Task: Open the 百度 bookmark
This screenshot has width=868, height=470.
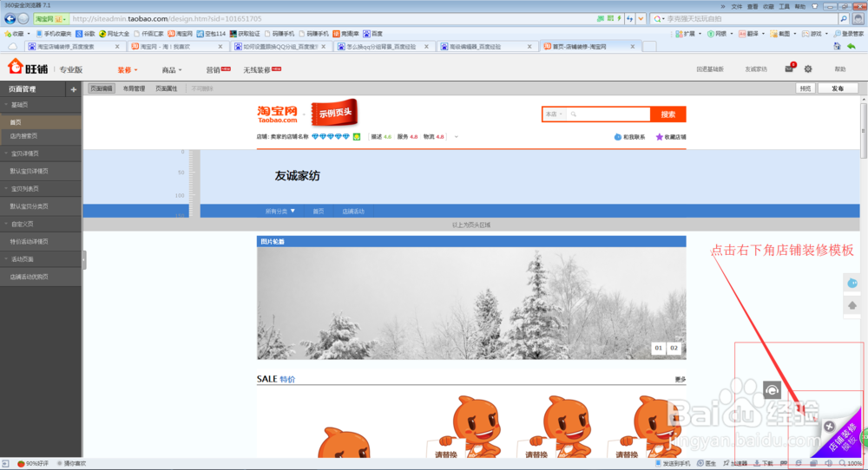Action: [x=373, y=34]
